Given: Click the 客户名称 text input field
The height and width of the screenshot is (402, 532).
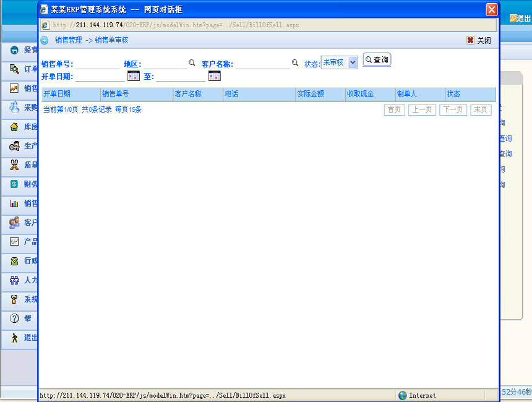Looking at the screenshot, I should coord(262,64).
